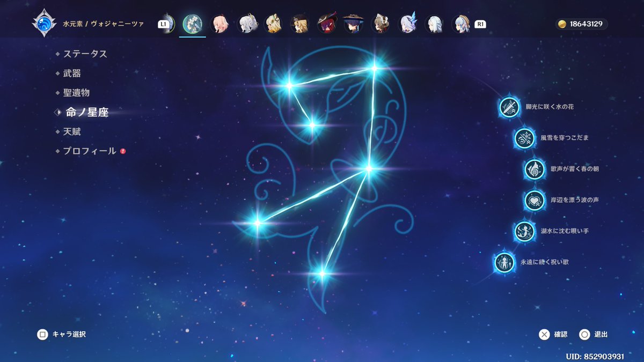Select constellation 歌声が響く春の朝 icon

click(535, 169)
